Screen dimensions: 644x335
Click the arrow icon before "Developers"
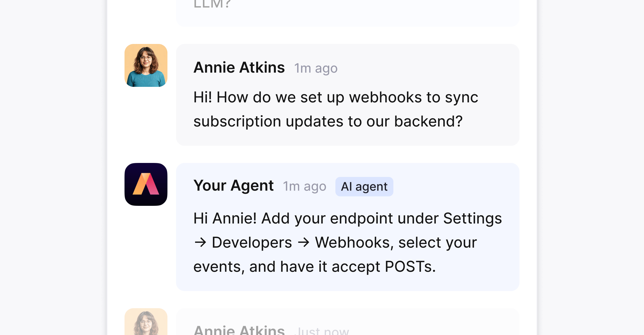[x=200, y=243]
